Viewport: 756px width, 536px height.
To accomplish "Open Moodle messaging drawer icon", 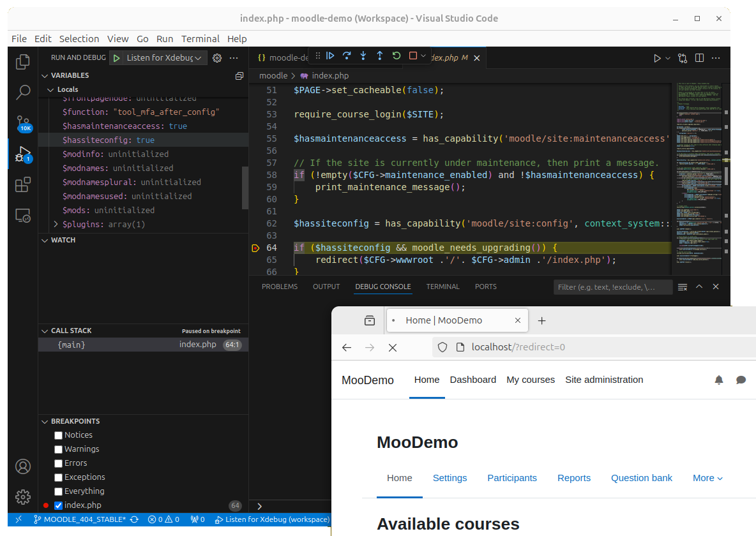I will (x=741, y=380).
